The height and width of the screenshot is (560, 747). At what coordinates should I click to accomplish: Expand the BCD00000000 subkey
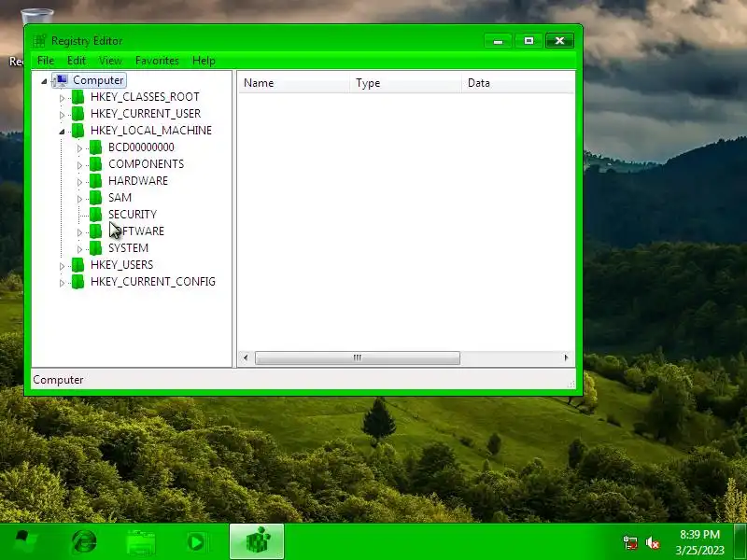click(79, 148)
